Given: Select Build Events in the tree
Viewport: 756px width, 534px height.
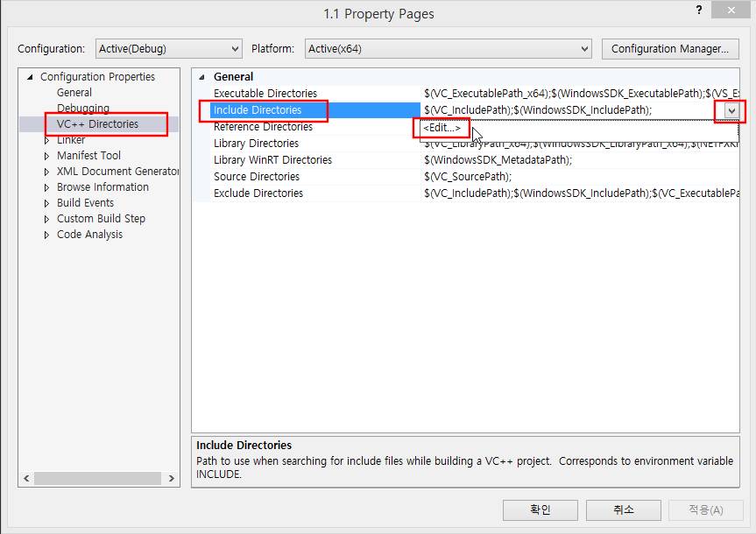Looking at the screenshot, I should [x=85, y=203].
